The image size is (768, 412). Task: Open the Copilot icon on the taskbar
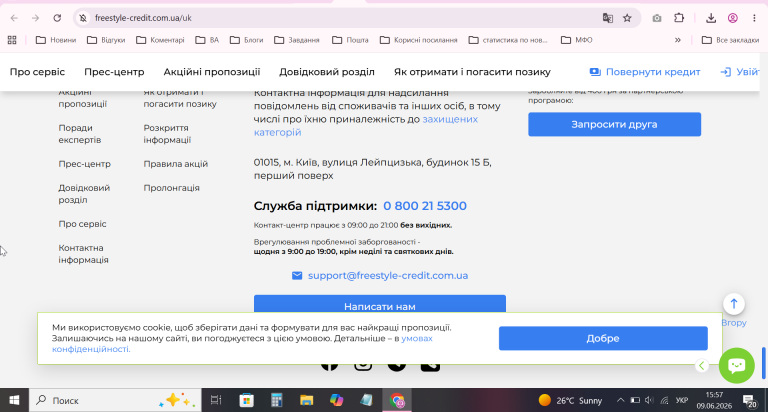click(x=336, y=400)
